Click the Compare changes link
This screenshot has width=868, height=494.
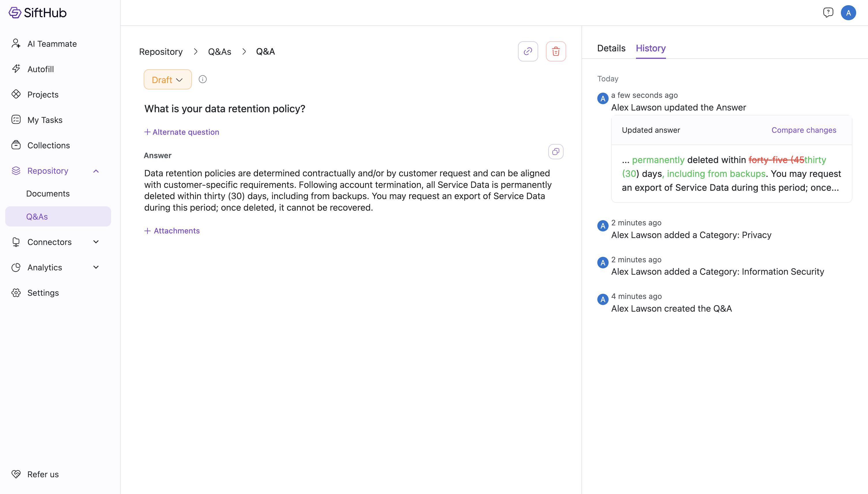pyautogui.click(x=804, y=130)
